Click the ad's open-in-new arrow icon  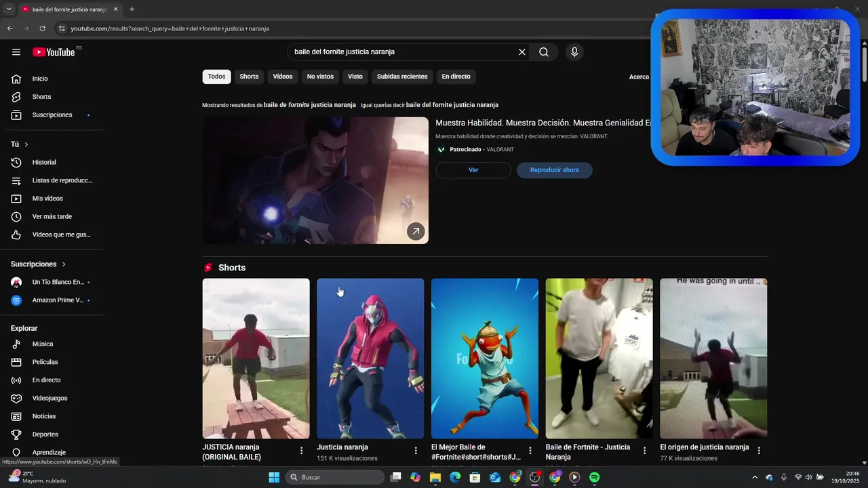click(x=416, y=231)
